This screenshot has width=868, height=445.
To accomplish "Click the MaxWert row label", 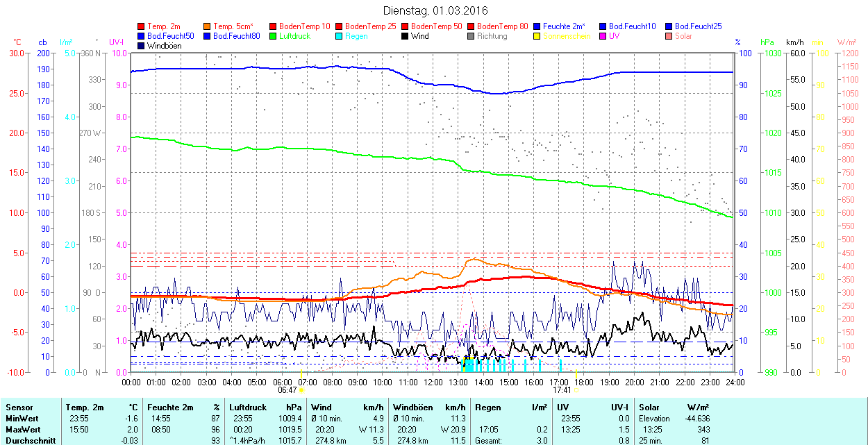I will pos(23,429).
